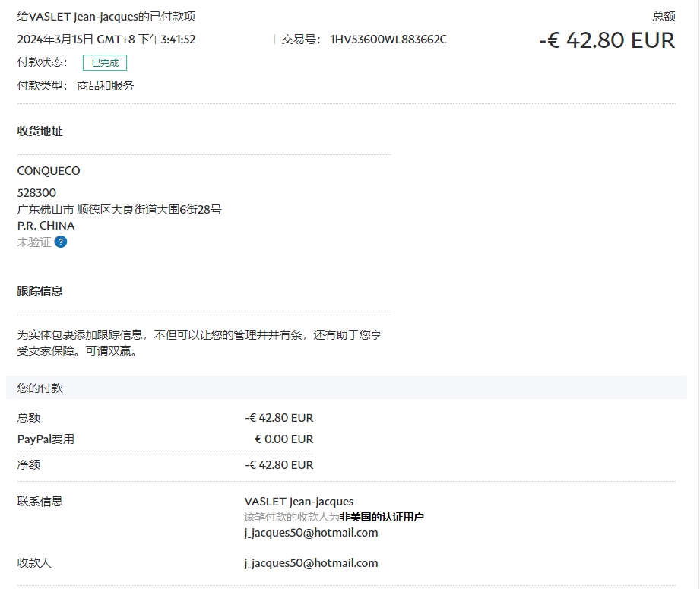Click the 商品和服务 payment type text
Viewport: 700px width, 589px height.
click(x=106, y=86)
